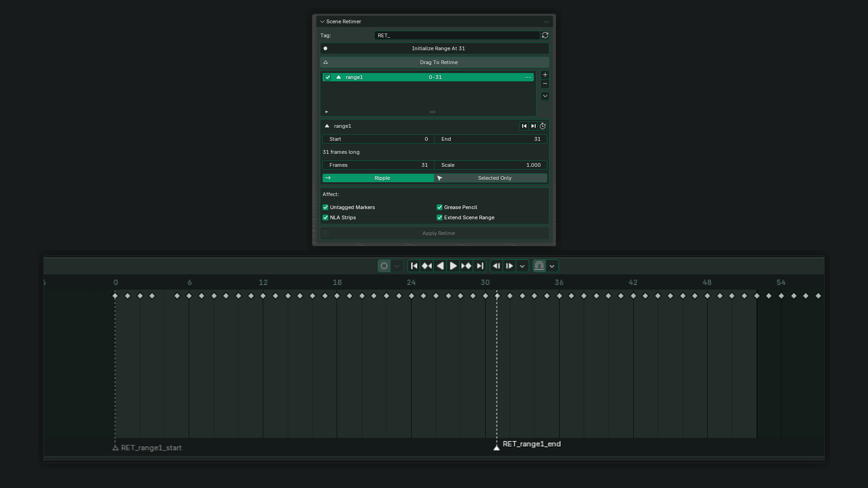868x488 pixels.
Task: Play animation in reverse
Action: pos(440,266)
